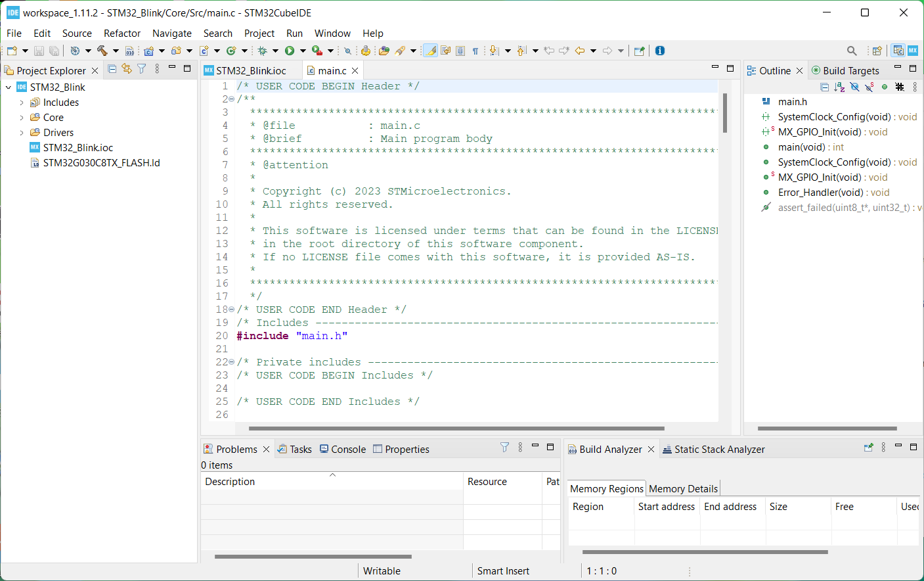Click the Sort alphabetically icon in Outline

[839, 87]
